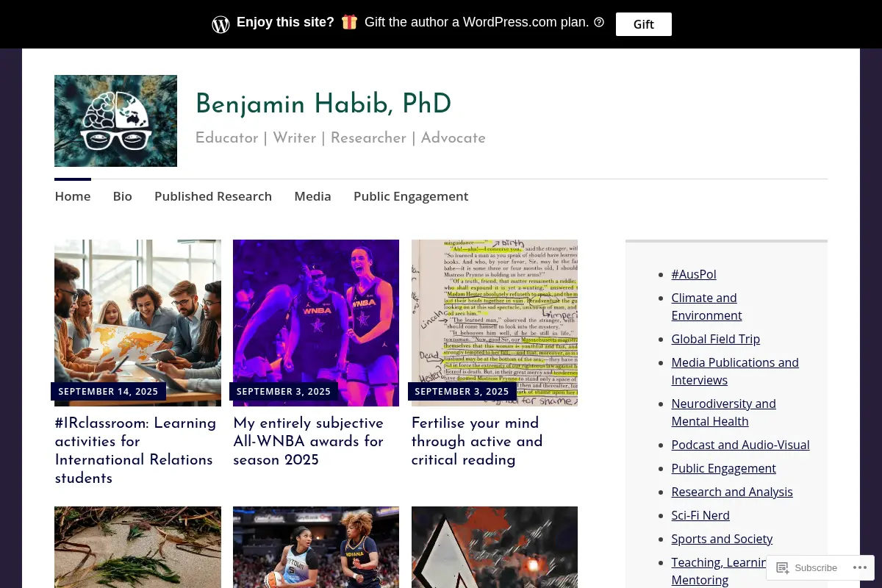Open All-WNBA awards season 2025 post title
The image size is (882, 588).
click(309, 442)
